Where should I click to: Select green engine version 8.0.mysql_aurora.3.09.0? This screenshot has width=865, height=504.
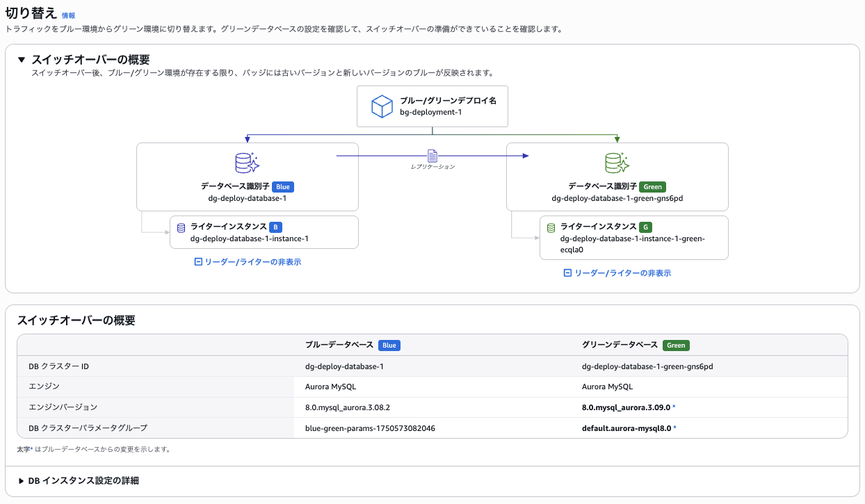(x=626, y=407)
